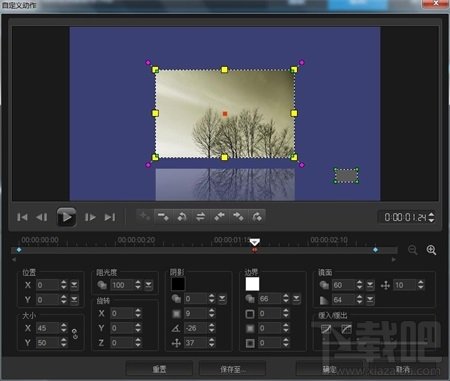Select the ease in toggle button

326,329
